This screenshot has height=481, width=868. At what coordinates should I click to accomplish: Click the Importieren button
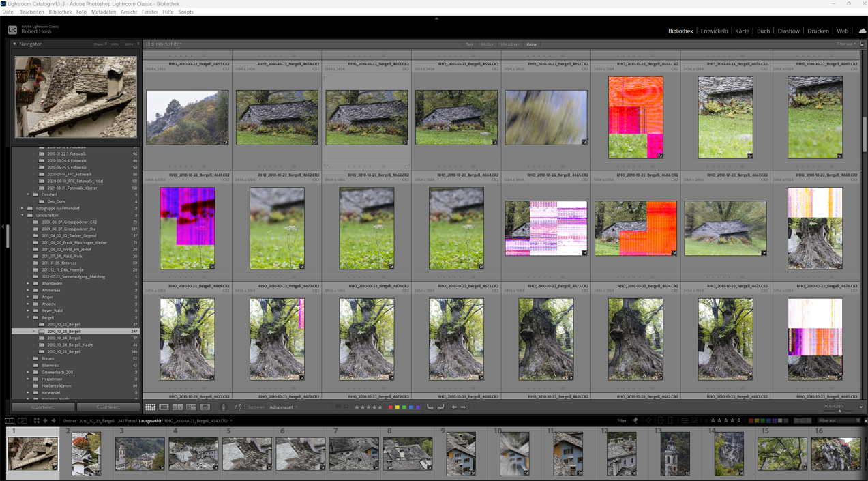click(x=43, y=407)
